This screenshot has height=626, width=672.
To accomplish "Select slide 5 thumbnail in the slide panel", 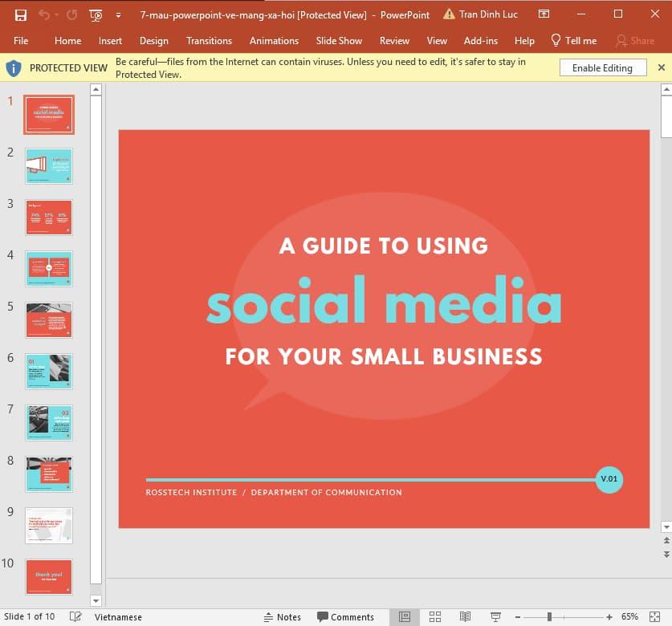I will click(49, 319).
